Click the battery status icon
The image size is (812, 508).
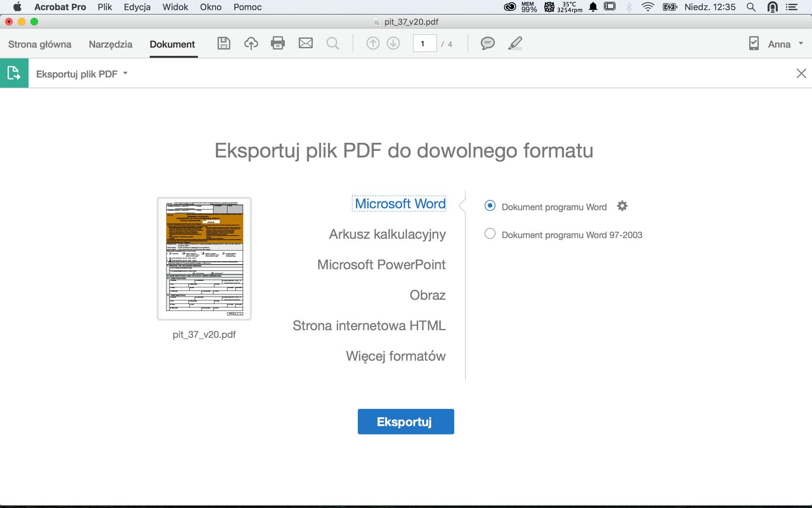click(x=670, y=7)
